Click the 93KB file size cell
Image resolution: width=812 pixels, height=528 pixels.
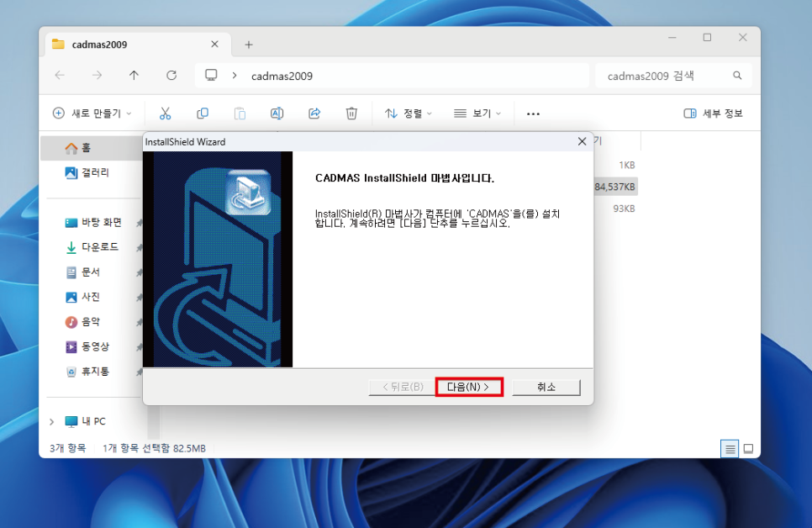(624, 209)
